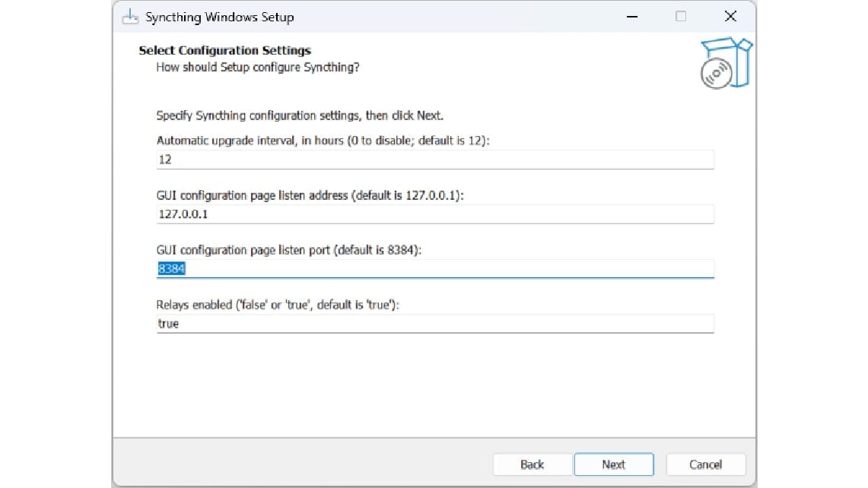Image resolution: width=868 pixels, height=488 pixels.
Task: Click the 'Syncthing Windows Setup' title text
Action: click(220, 17)
